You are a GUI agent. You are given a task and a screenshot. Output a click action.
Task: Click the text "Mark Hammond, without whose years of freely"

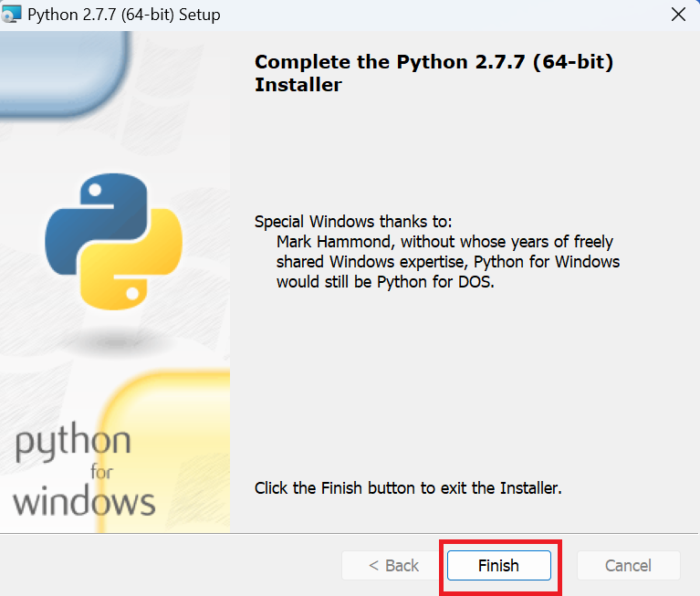coord(444,242)
